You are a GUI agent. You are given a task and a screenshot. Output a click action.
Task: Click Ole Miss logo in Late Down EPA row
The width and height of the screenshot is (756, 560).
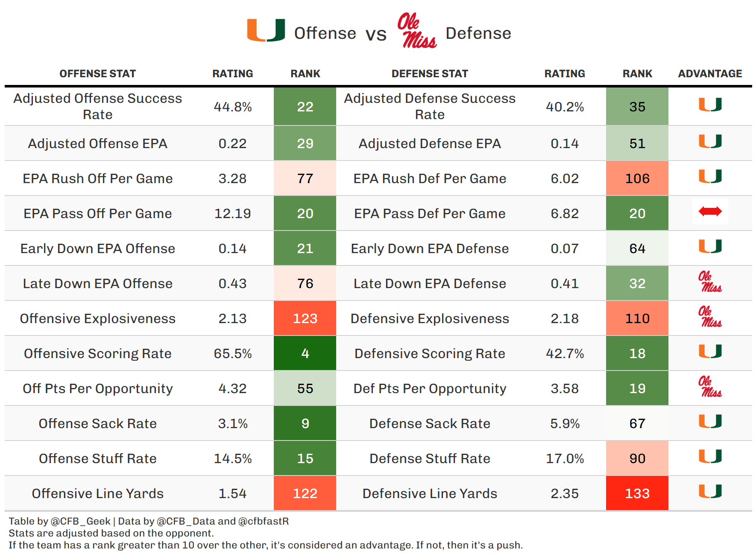(710, 282)
